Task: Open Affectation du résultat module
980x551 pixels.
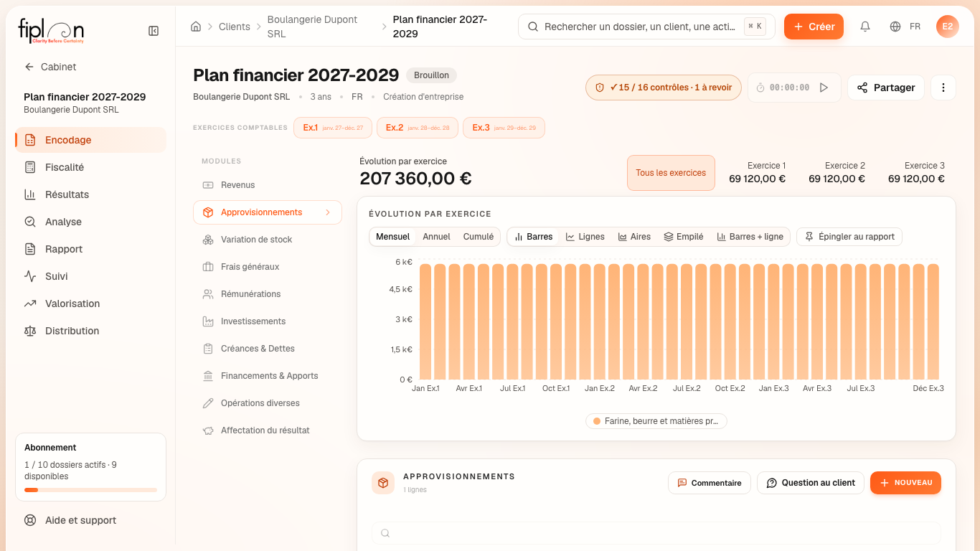Action: (267, 430)
